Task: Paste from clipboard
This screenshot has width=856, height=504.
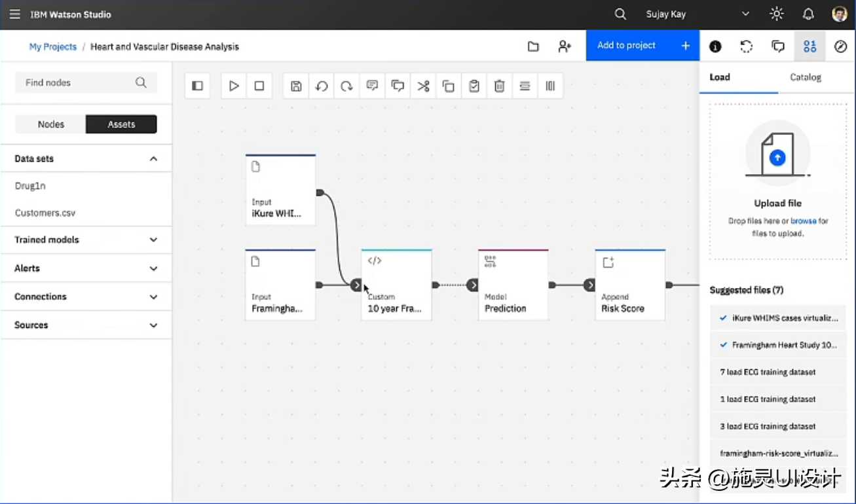Action: pos(474,86)
